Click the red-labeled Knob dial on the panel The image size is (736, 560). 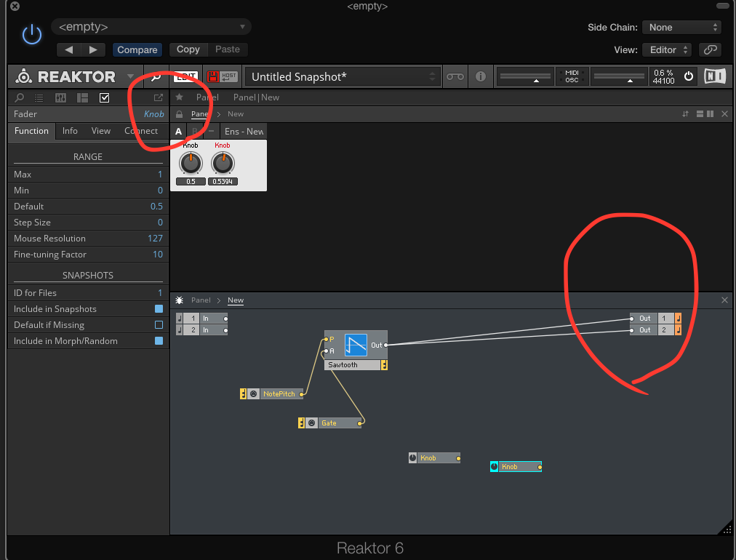click(x=223, y=164)
